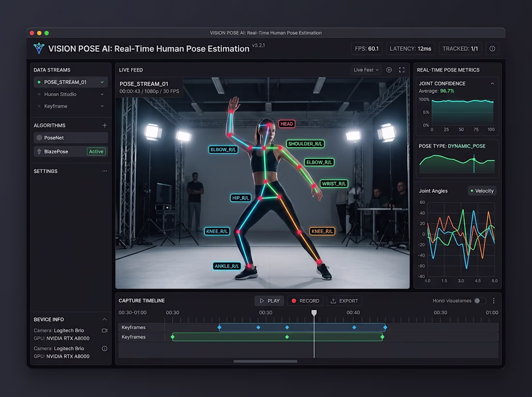Image resolution: width=532 pixels, height=397 pixels.
Task: Click the HEAD joint label
Action: click(x=287, y=124)
